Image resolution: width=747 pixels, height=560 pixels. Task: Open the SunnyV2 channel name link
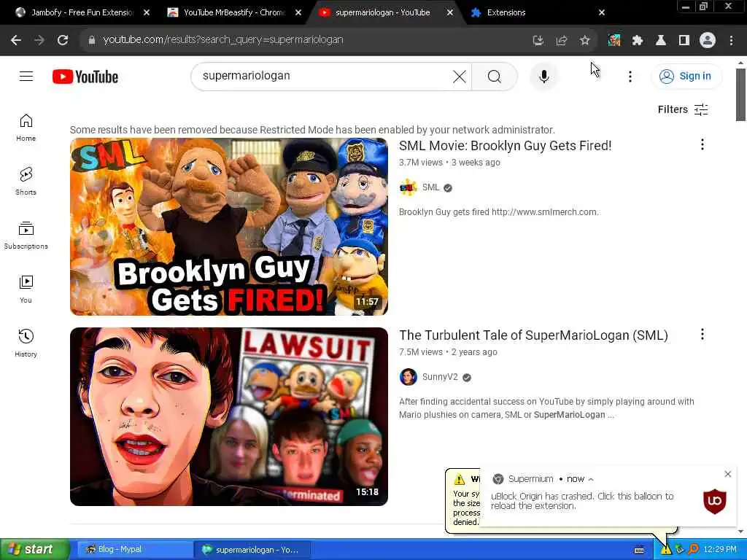coord(440,377)
